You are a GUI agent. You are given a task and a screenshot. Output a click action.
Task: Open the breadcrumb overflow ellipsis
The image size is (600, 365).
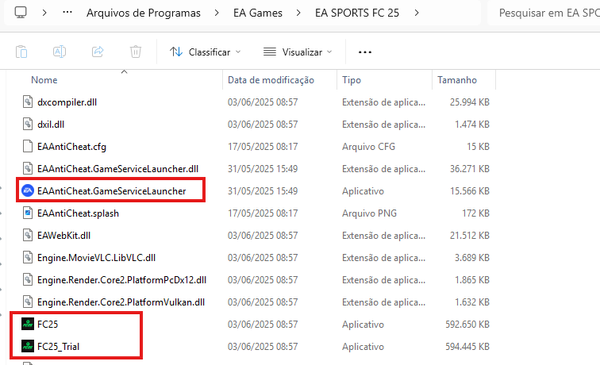(x=67, y=13)
